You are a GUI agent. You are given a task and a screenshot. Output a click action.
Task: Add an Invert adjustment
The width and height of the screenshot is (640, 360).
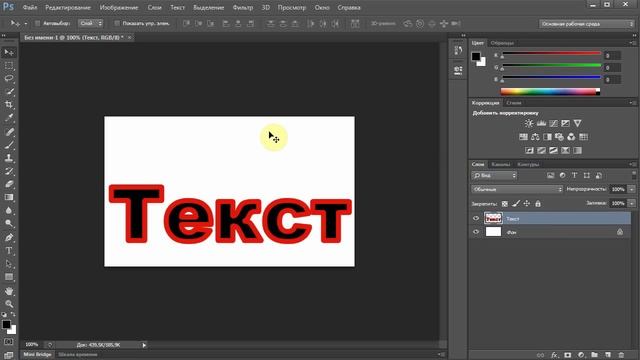tap(529, 150)
